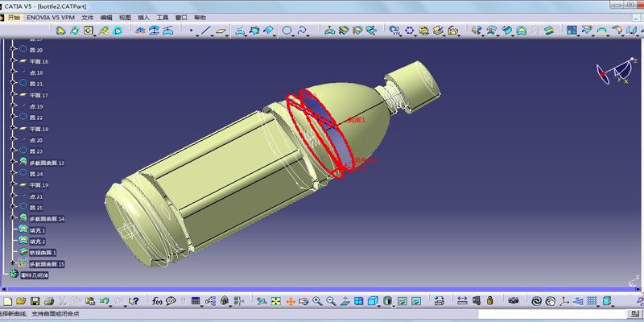The width and height of the screenshot is (644, 322).
Task: Select the circle tool in top toolbar
Action: click(x=287, y=31)
